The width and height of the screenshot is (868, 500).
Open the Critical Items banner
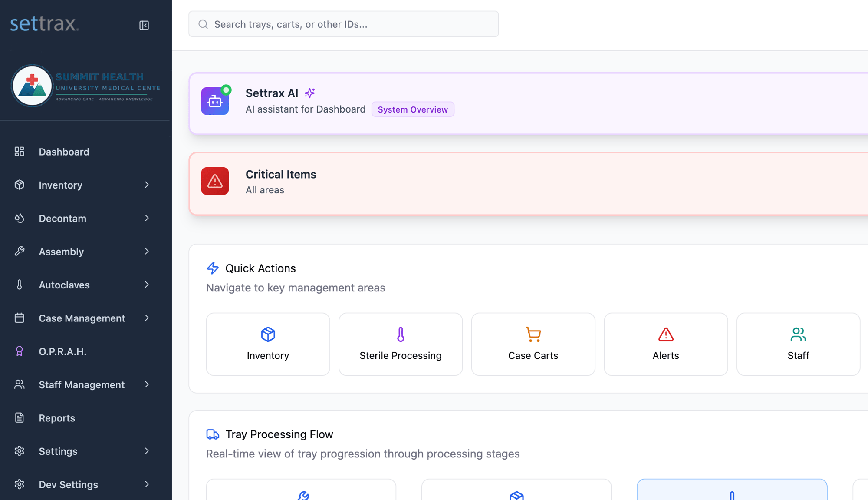(528, 183)
